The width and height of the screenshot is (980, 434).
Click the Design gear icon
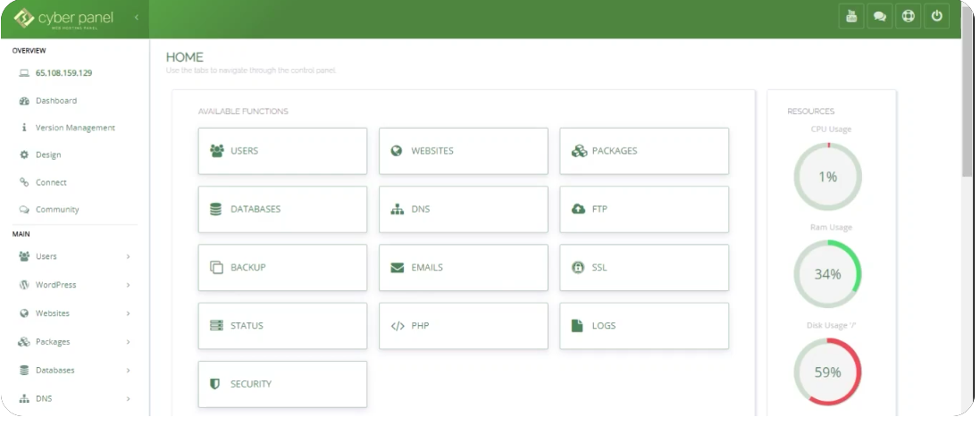click(x=24, y=154)
